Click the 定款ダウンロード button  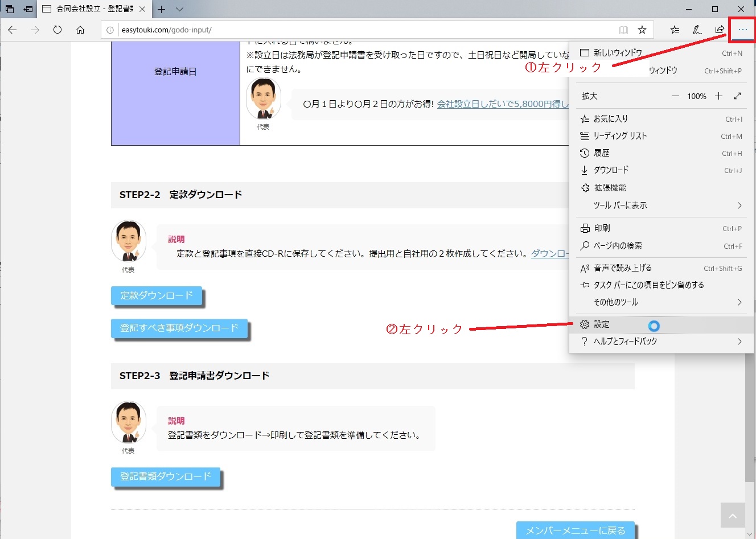coord(157,295)
